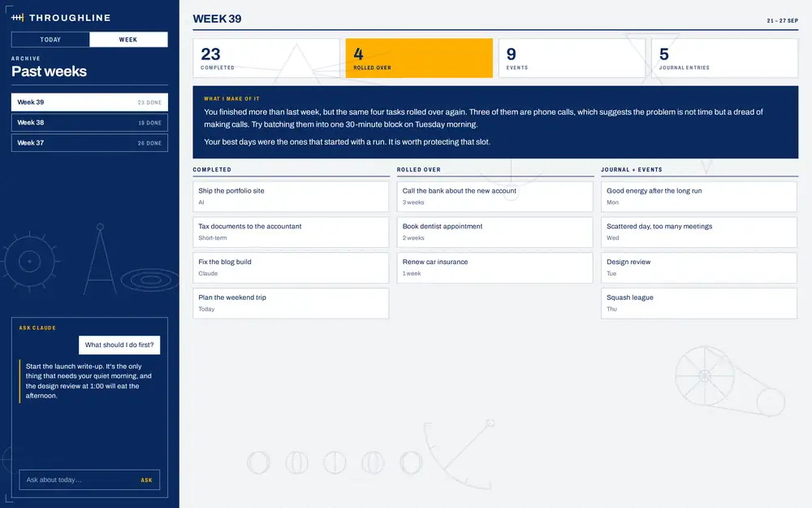Click the 'What I make of it' summary panel
Viewport: 812px width, 508px height.
pos(495,122)
